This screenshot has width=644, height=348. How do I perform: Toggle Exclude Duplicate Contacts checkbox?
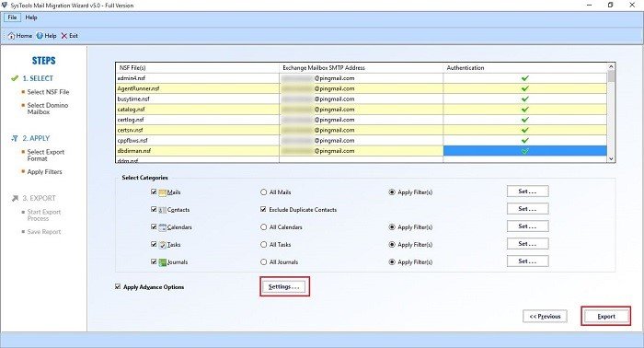click(x=263, y=210)
